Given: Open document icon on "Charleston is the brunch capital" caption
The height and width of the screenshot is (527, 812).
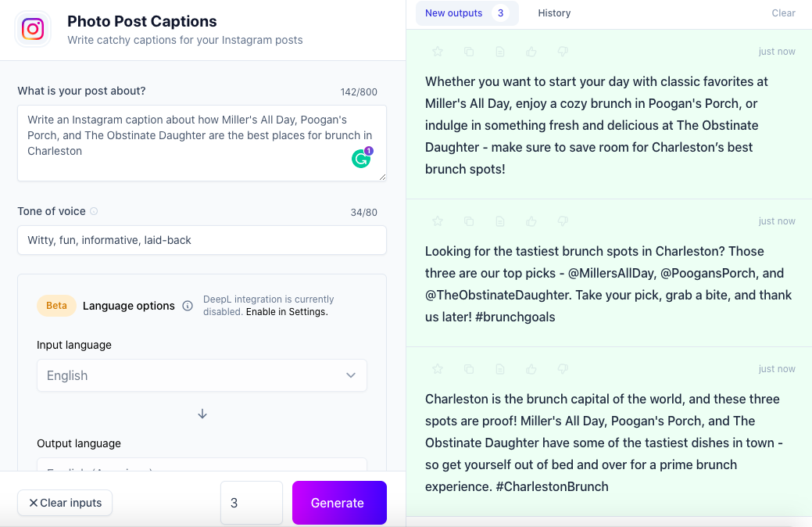Looking at the screenshot, I should [x=499, y=369].
